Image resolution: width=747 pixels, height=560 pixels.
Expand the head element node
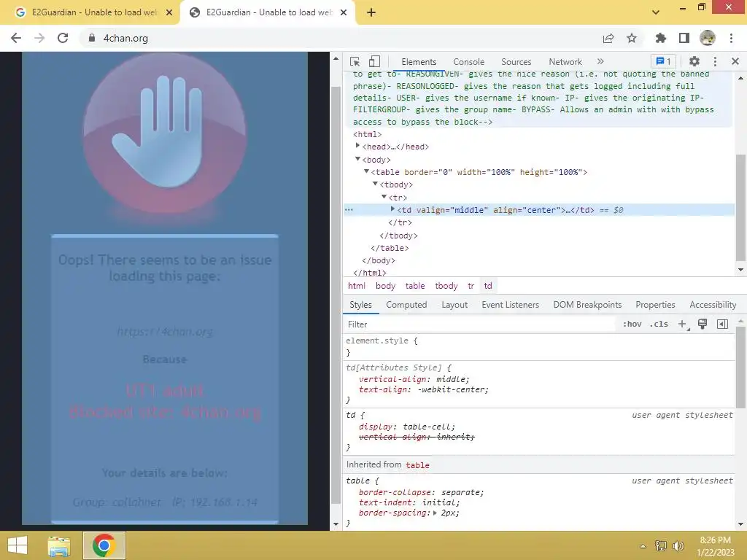click(x=357, y=146)
